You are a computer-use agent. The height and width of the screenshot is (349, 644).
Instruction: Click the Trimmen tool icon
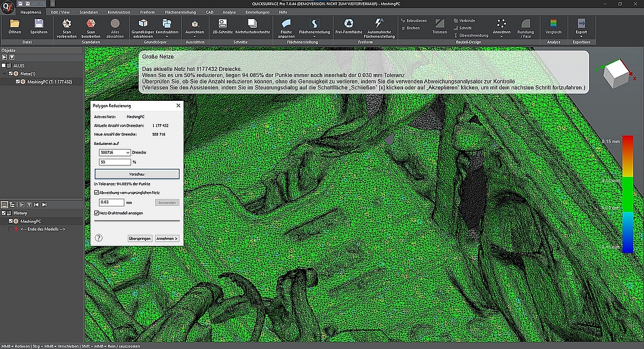click(439, 23)
